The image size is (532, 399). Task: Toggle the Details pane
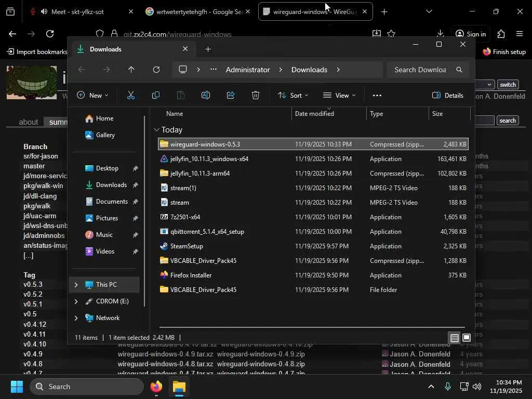click(x=447, y=95)
